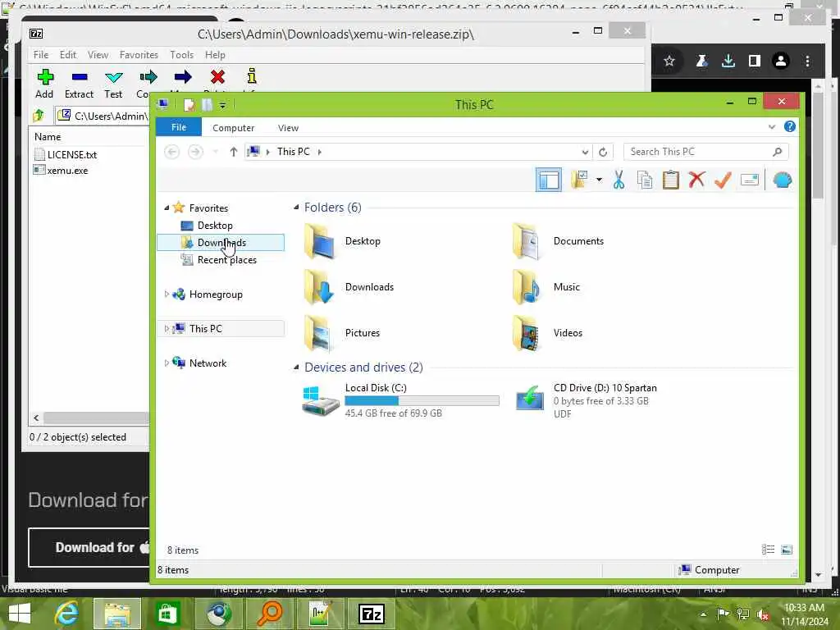Click the Copy pages icon in Explorer

pyautogui.click(x=645, y=180)
